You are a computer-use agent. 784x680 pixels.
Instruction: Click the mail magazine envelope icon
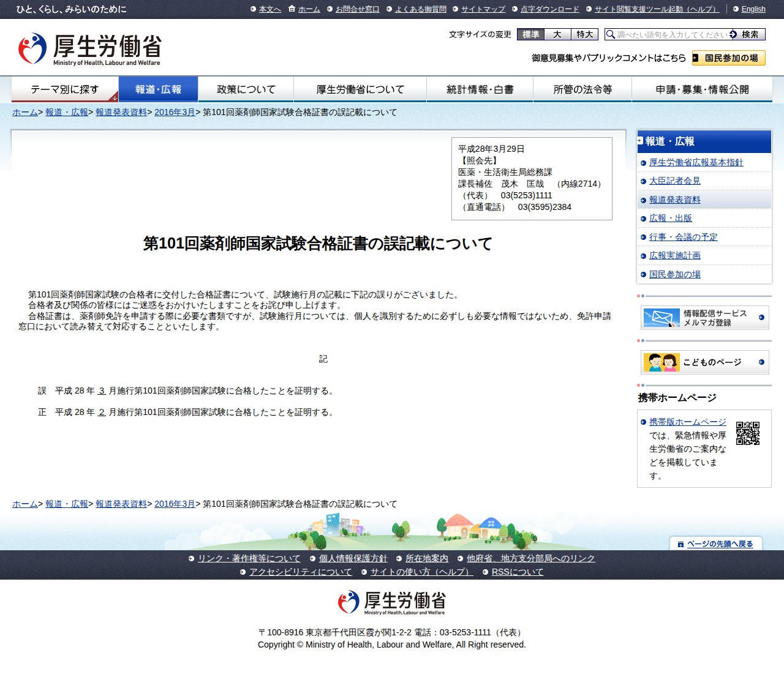[x=661, y=318]
